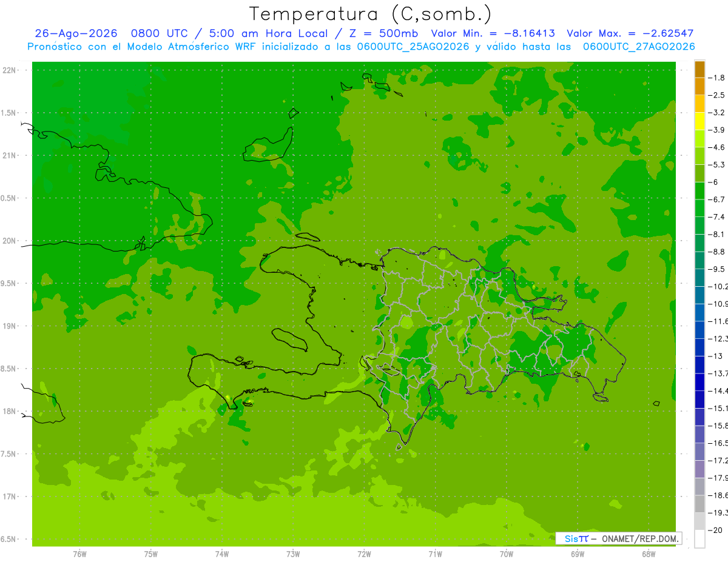Click the '-2.5' color scale label
This screenshot has height=562, width=728.
tap(716, 95)
